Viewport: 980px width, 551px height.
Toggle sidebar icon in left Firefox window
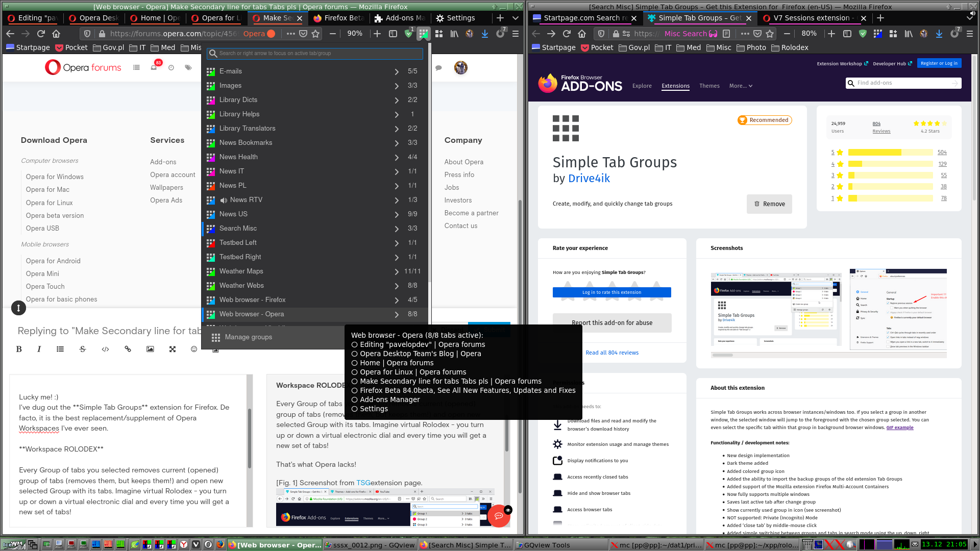pyautogui.click(x=393, y=34)
